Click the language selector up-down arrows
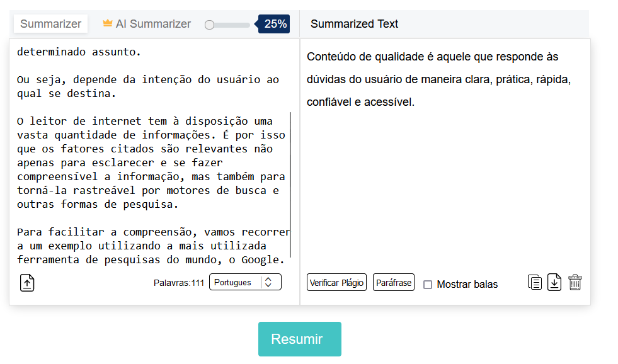Viewport: 618px width, 364px height. tap(268, 283)
